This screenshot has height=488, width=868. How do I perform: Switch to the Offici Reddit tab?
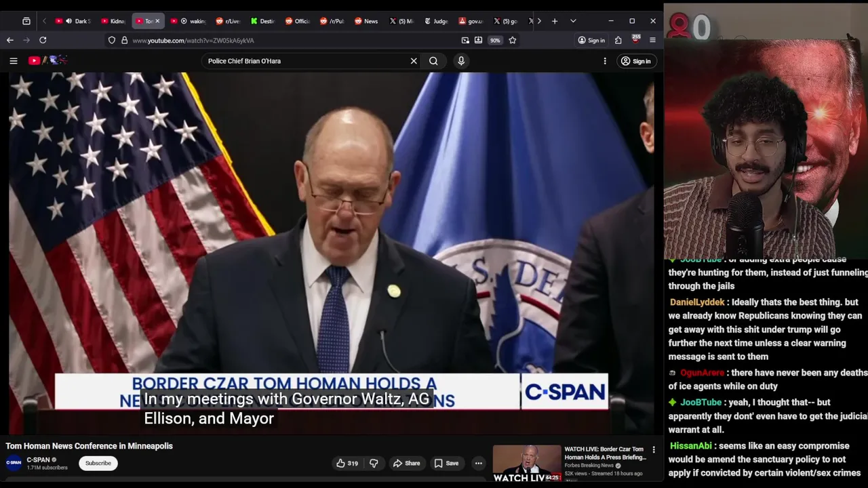pos(298,21)
